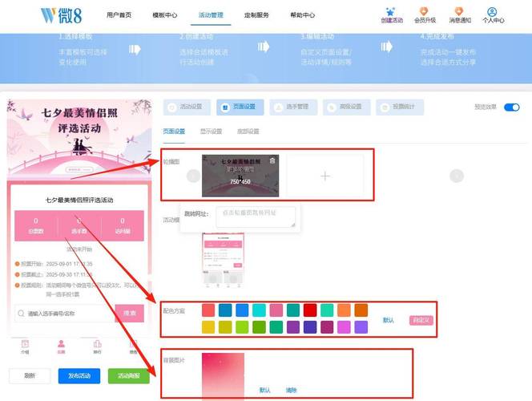Switch to 活动设置 tab
This screenshot has width=532, height=401.
click(187, 107)
